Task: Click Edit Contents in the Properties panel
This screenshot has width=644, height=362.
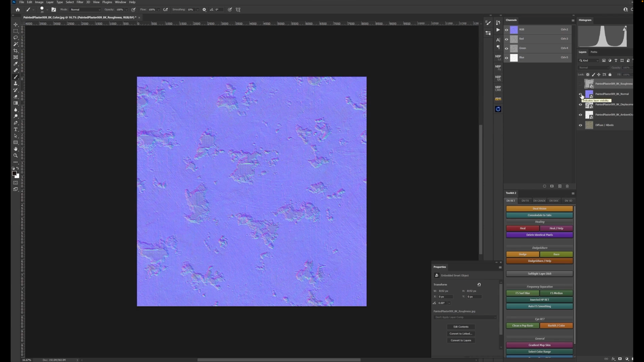Action: tap(461, 326)
